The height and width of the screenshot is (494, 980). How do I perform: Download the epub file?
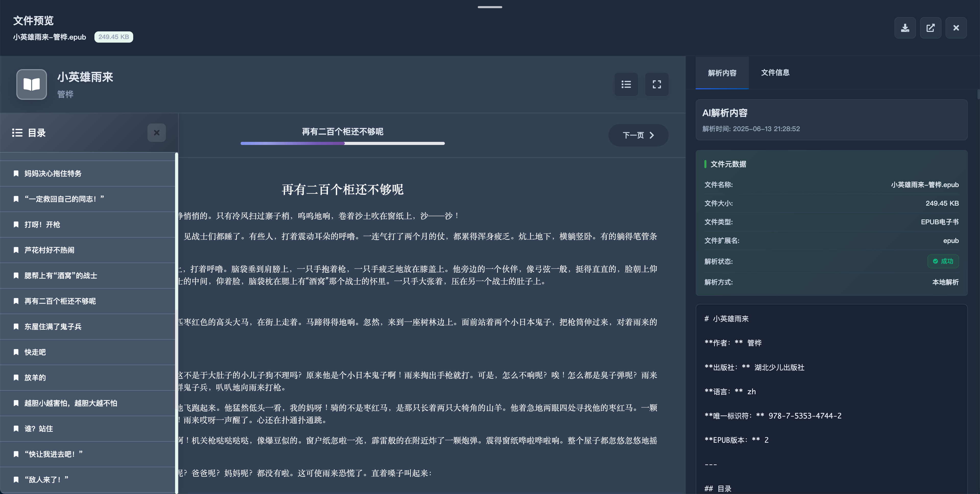(905, 28)
